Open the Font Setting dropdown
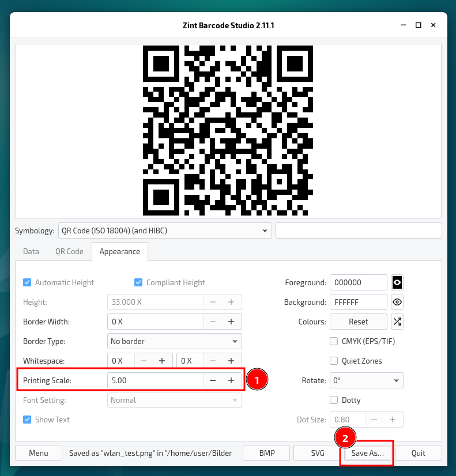The height and width of the screenshot is (476, 456). (175, 400)
